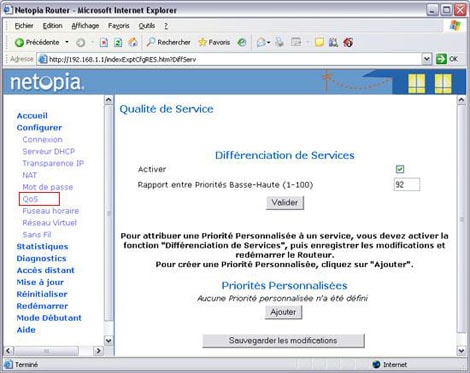Open the Transparence IP link
The width and height of the screenshot is (470, 373).
pyautogui.click(x=53, y=163)
